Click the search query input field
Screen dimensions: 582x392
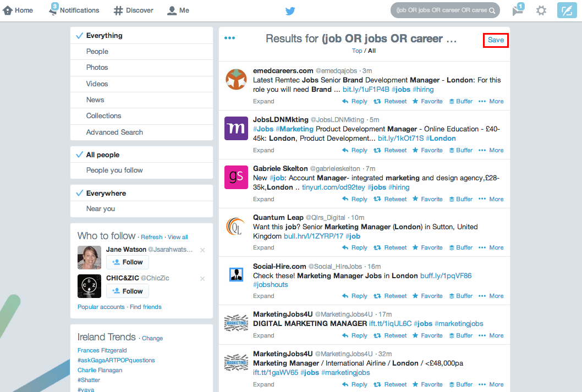(x=441, y=10)
